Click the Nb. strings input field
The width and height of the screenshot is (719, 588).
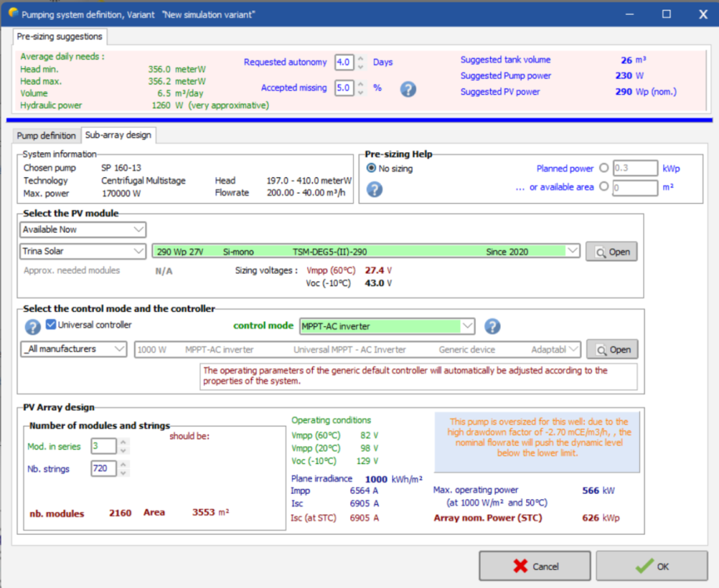click(x=103, y=469)
